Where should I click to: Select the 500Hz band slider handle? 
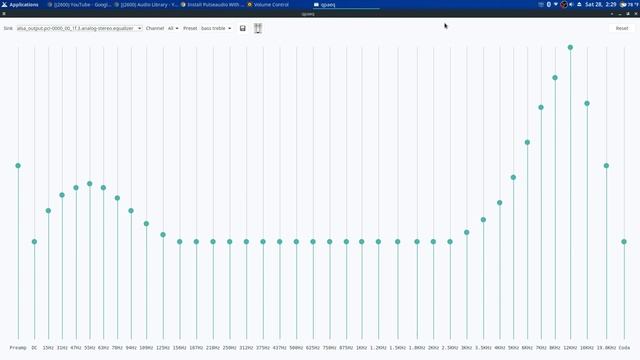296,242
